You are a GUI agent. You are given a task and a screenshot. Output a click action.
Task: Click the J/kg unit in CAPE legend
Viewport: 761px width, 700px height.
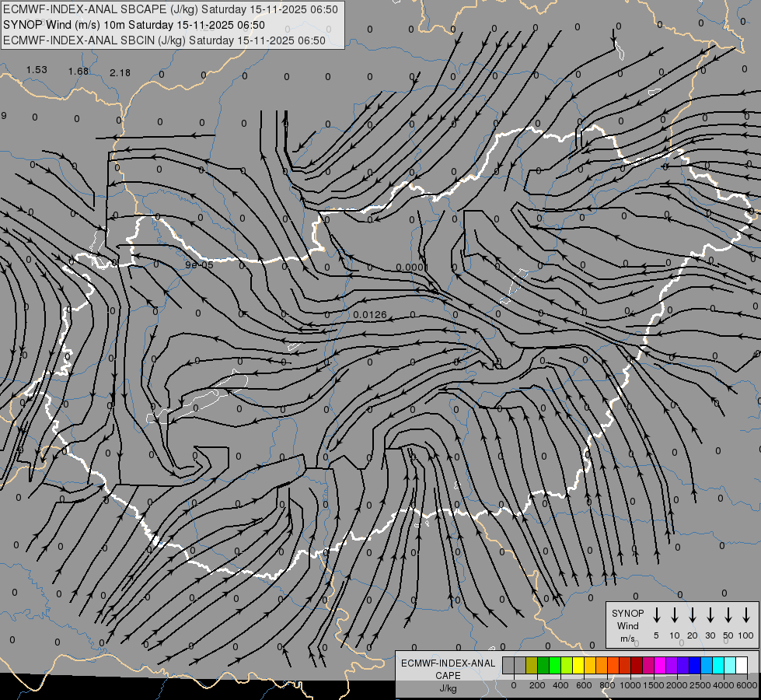(x=448, y=688)
